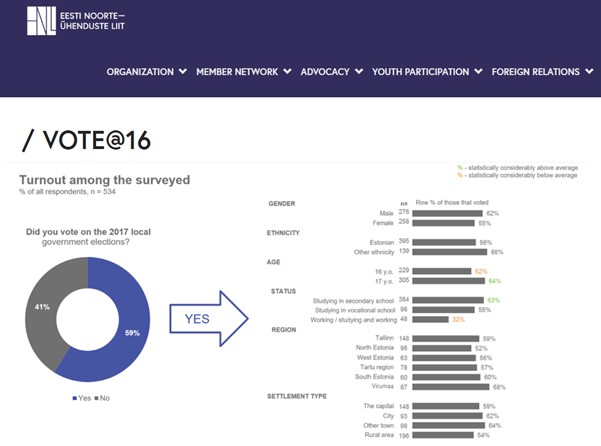Go to the YOUTH PARTICIPATION menu

tap(420, 72)
